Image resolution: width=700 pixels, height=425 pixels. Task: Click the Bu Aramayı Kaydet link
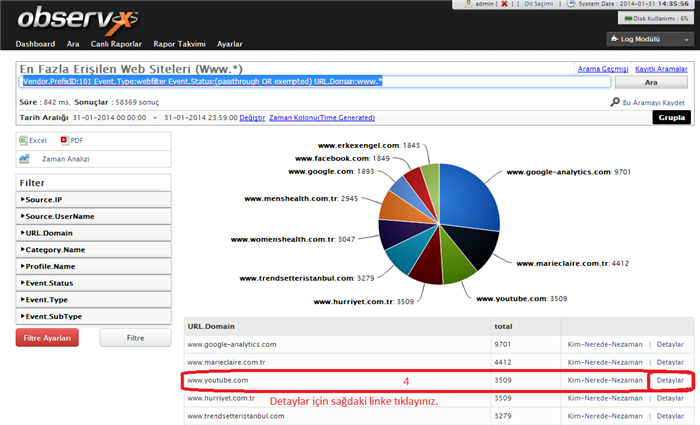pyautogui.click(x=654, y=103)
